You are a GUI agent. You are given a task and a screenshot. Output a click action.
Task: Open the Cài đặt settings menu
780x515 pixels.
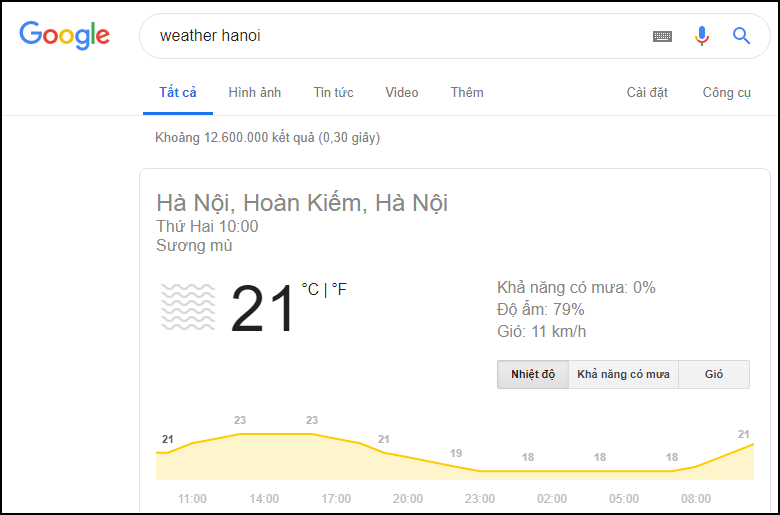[x=647, y=93]
